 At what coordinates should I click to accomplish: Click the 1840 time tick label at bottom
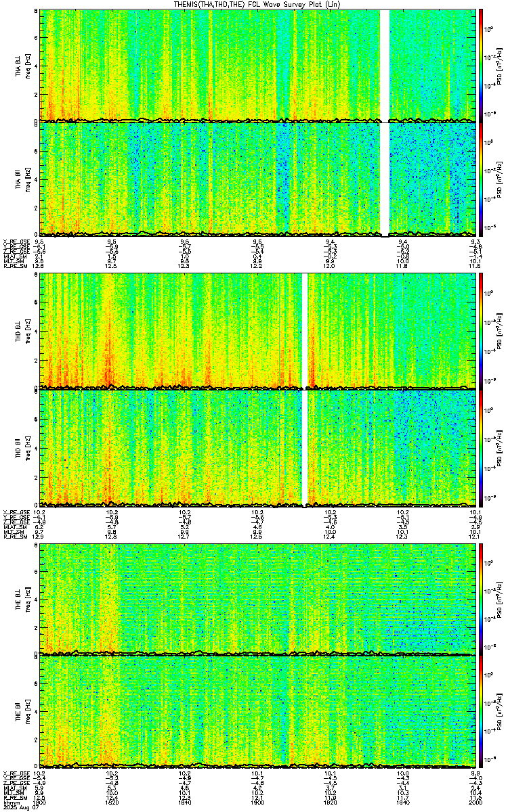pos(184,801)
